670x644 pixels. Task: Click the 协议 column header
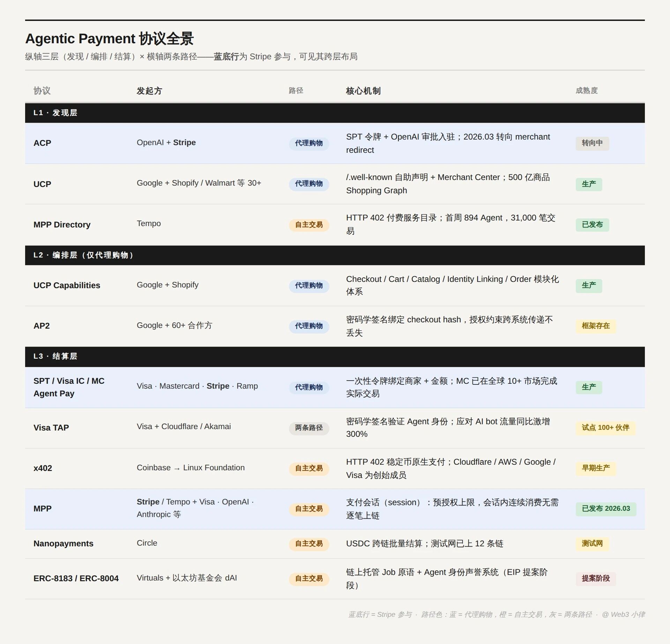42,91
